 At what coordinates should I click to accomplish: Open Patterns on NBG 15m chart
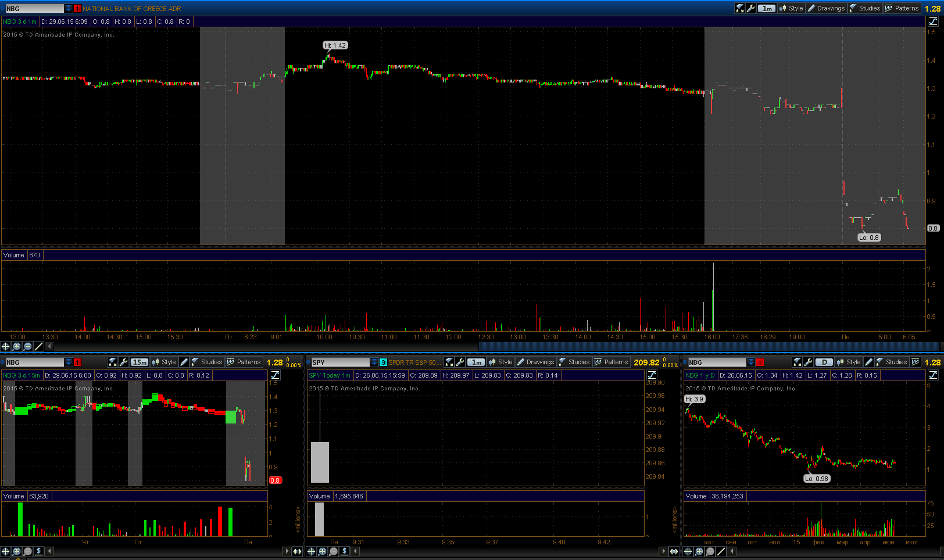pos(244,362)
